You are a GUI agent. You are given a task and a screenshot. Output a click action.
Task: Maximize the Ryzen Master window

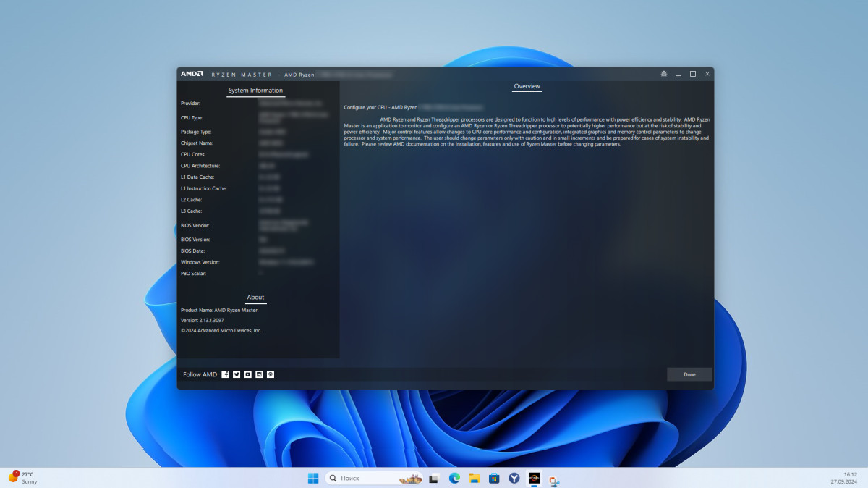[x=693, y=74]
